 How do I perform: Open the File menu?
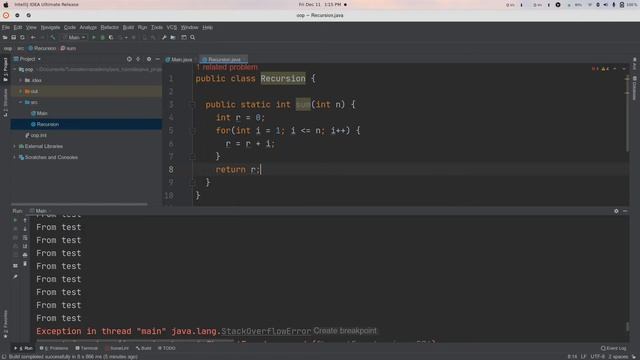point(6,27)
